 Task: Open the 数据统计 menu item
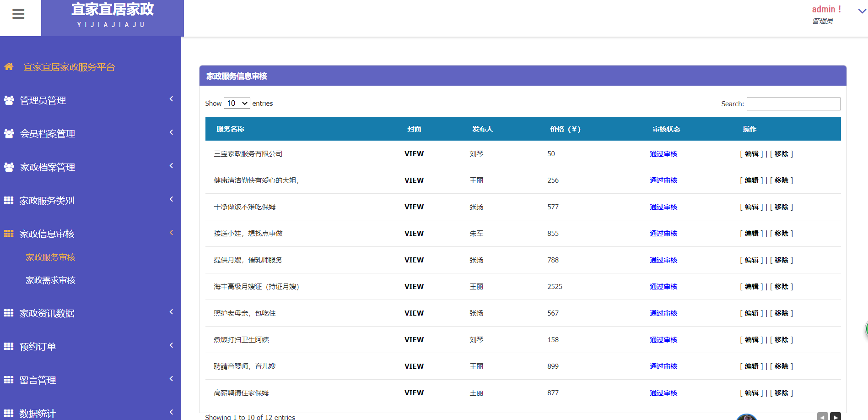tap(38, 414)
